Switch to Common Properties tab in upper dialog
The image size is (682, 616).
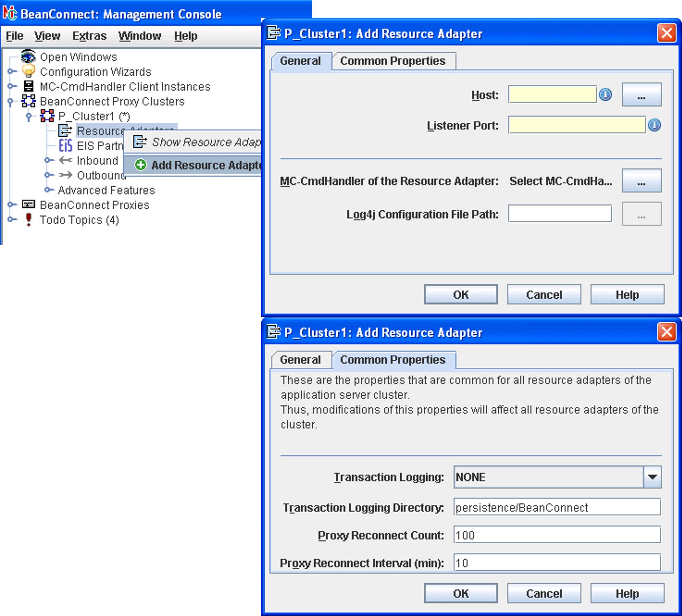coord(393,61)
